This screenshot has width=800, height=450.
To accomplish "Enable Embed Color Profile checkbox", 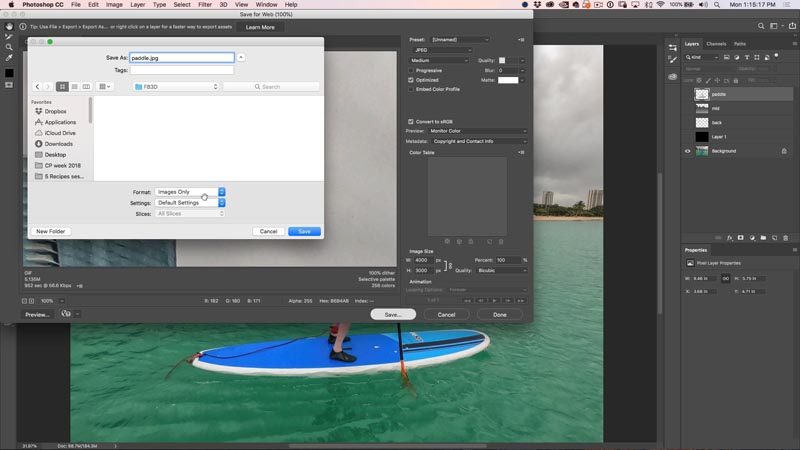I will [x=411, y=89].
